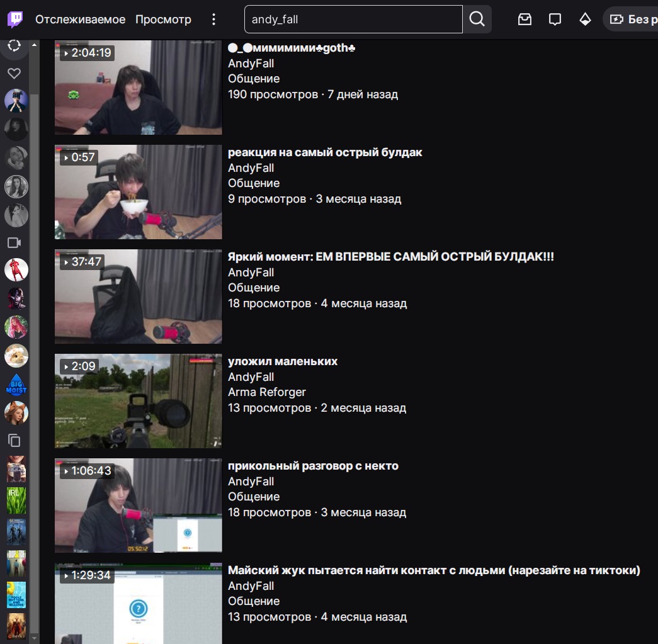
Task: Open the Pools Hot Tubs category thumbnail
Action: 16,594
